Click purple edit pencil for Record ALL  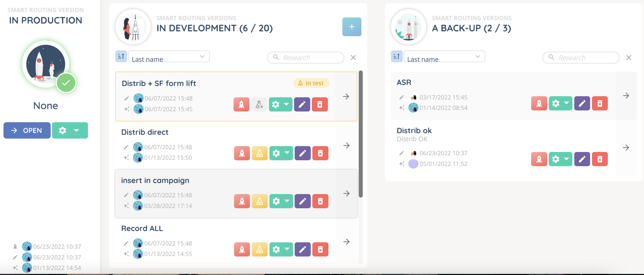(302, 250)
